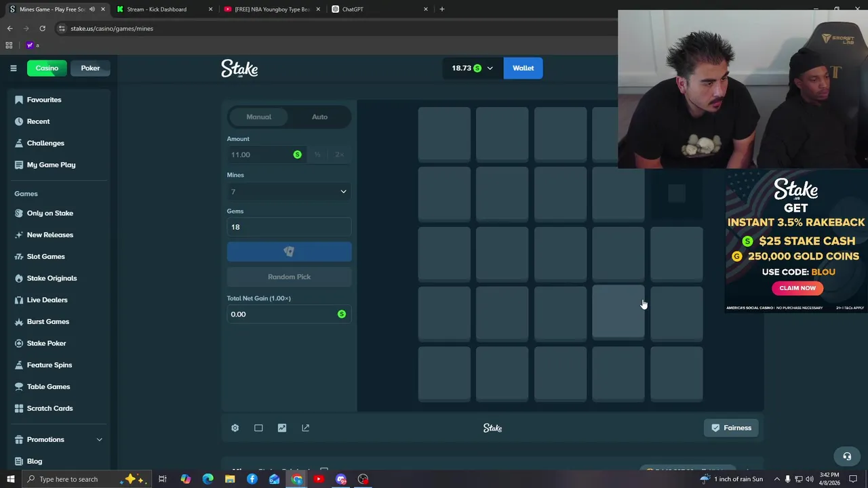Click the Stake Cash currency icon in Amount

click(297, 155)
